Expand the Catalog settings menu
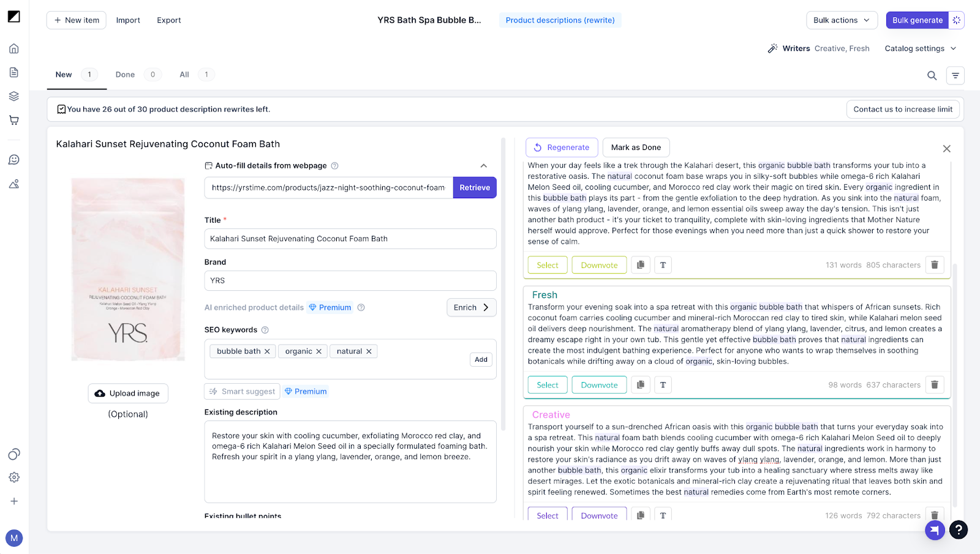 coord(920,48)
